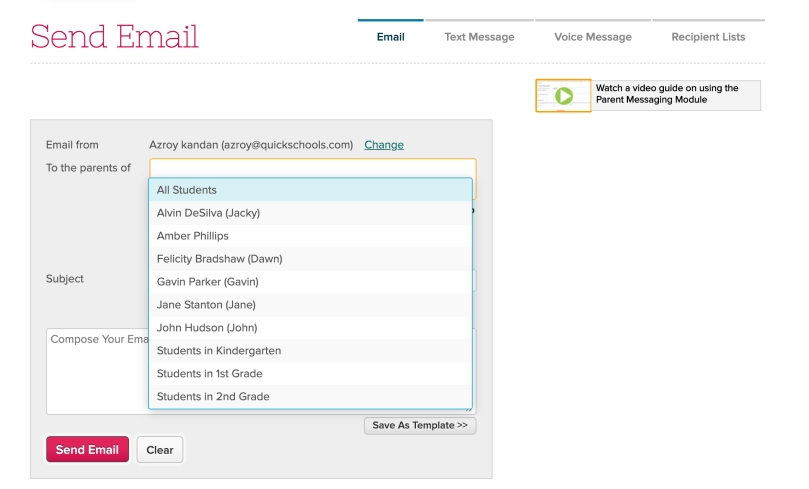Play the Parent Messaging video guide
Image resolution: width=809 pixels, height=489 pixels.
click(563, 96)
